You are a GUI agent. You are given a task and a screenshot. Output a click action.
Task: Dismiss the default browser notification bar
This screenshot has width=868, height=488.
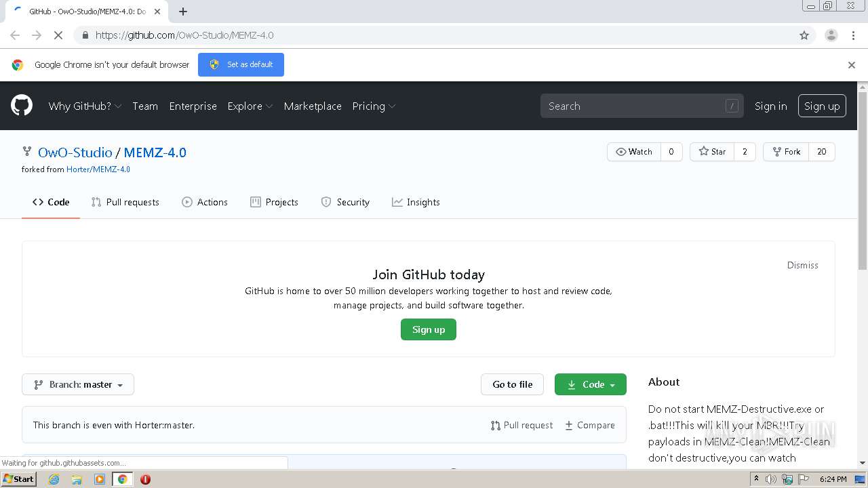tap(852, 65)
